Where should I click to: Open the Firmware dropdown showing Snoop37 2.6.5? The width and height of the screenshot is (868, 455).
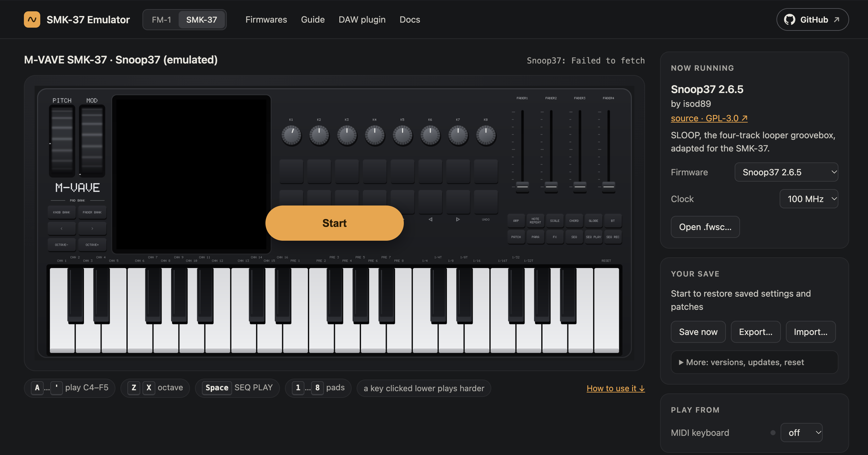[786, 172]
